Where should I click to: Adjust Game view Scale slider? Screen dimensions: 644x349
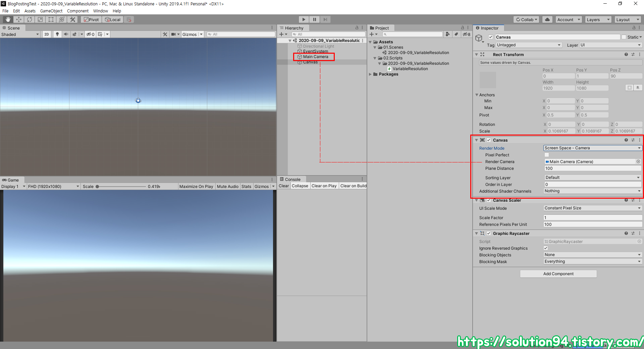(121, 186)
